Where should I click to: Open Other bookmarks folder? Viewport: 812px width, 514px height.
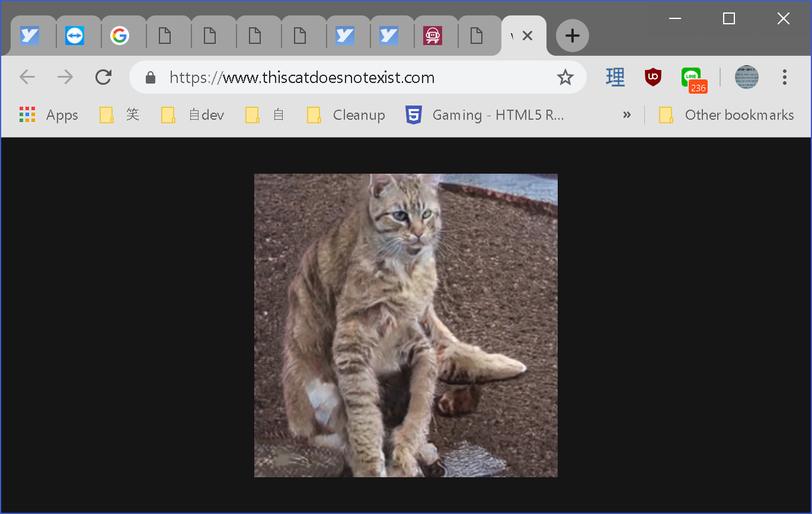[727, 115]
